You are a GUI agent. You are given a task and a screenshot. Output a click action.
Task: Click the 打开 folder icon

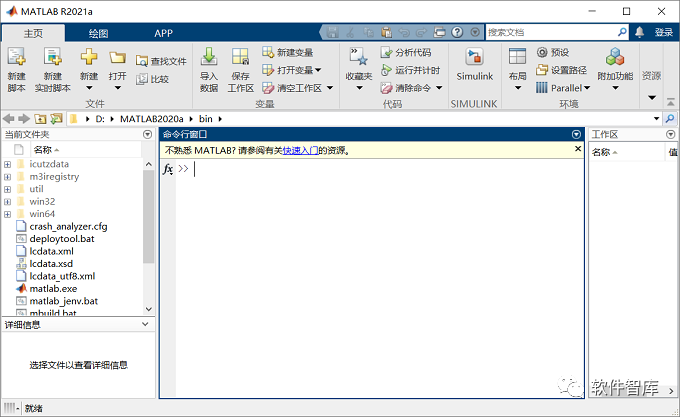point(118,58)
